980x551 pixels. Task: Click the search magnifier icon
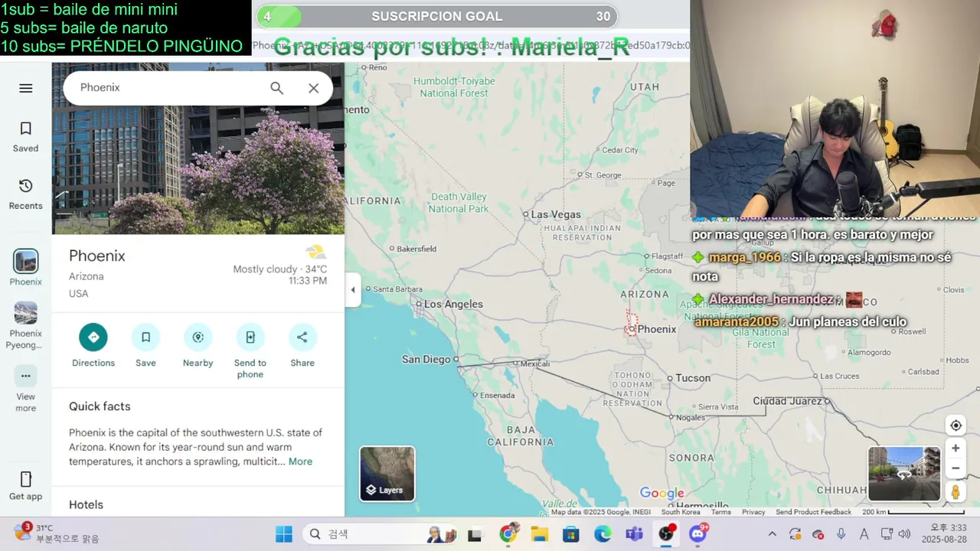[x=276, y=88]
